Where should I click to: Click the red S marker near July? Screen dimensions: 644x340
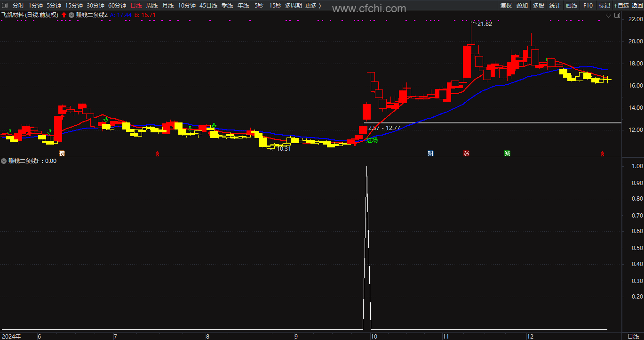click(x=158, y=154)
